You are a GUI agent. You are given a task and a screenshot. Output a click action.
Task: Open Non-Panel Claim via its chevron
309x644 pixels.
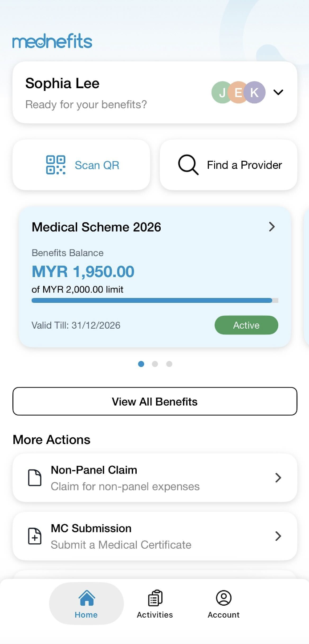[278, 478]
